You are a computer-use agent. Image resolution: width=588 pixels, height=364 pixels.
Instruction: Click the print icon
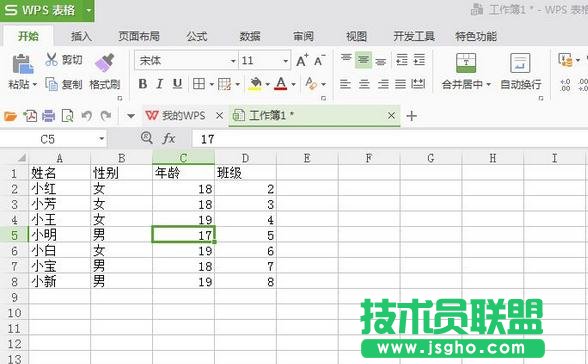[x=48, y=116]
